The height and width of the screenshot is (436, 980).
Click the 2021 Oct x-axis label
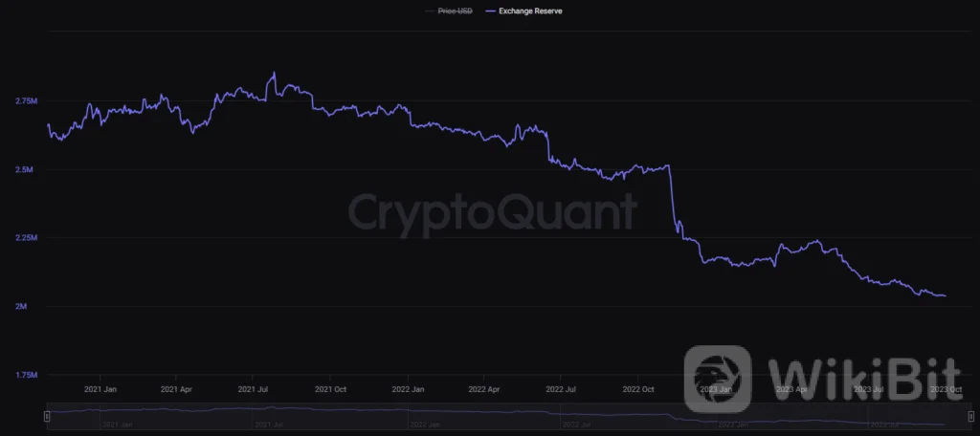pyautogui.click(x=331, y=390)
